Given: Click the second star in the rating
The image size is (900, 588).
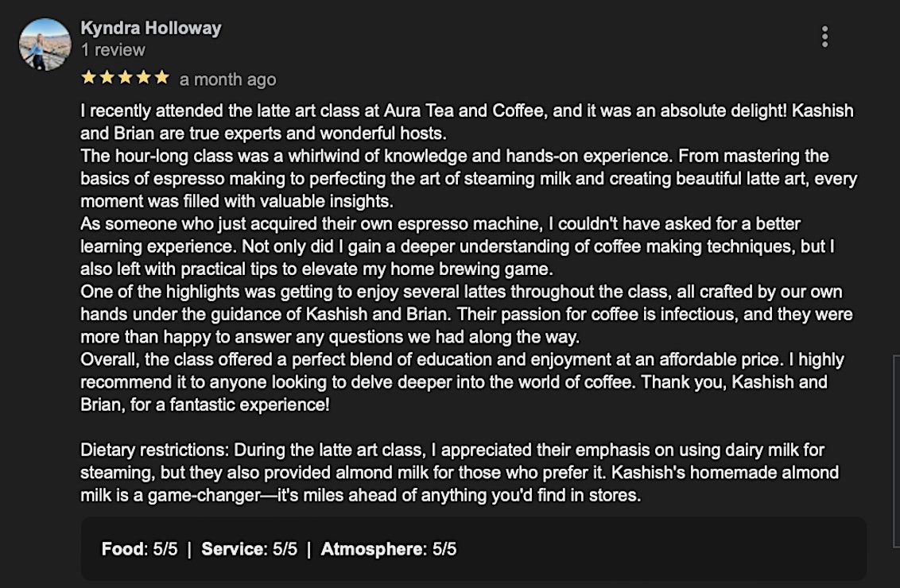Looking at the screenshot, I should pyautogui.click(x=107, y=78).
